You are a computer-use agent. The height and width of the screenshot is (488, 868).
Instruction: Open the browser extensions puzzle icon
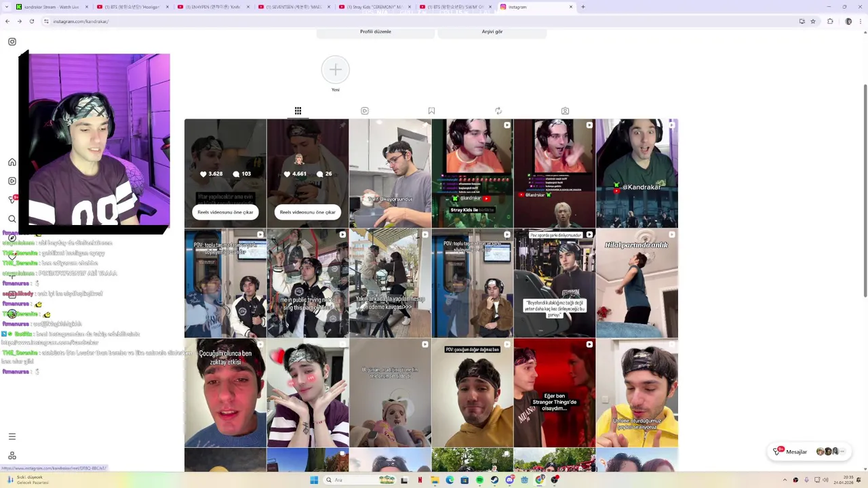[x=830, y=21]
